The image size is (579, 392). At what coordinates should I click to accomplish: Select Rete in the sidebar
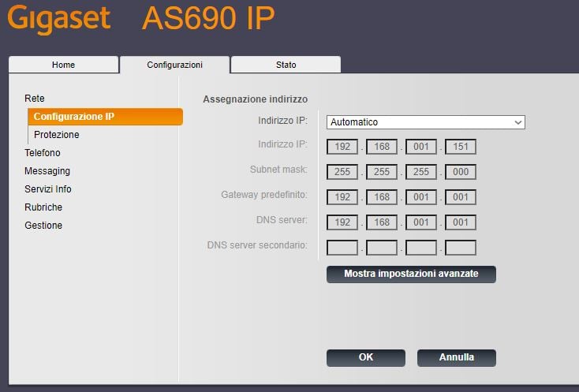(x=35, y=98)
